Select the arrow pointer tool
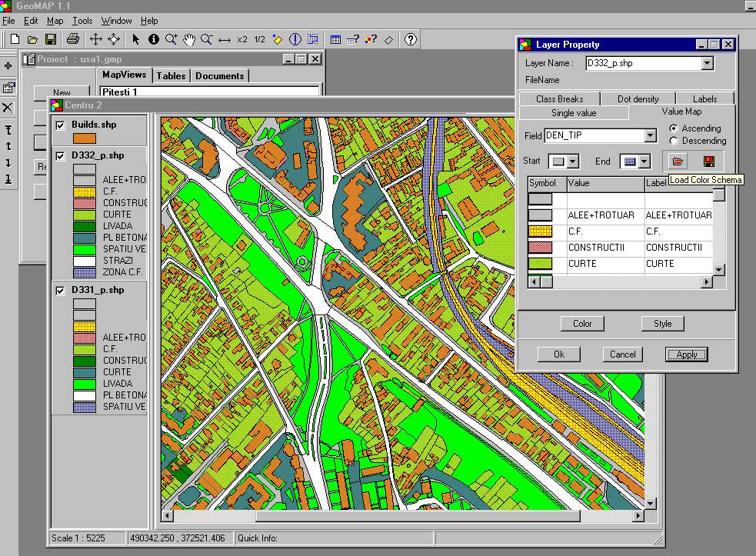Image resolution: width=756 pixels, height=556 pixels. [x=136, y=39]
